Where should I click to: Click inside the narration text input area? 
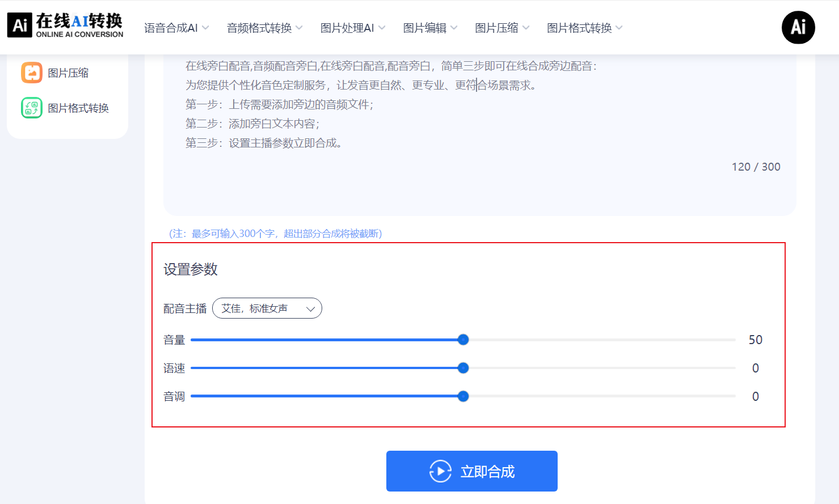[454, 113]
